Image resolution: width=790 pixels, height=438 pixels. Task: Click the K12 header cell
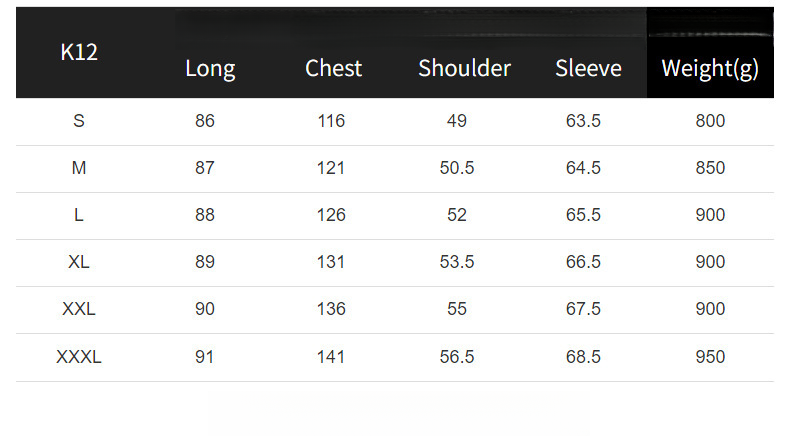(x=79, y=53)
